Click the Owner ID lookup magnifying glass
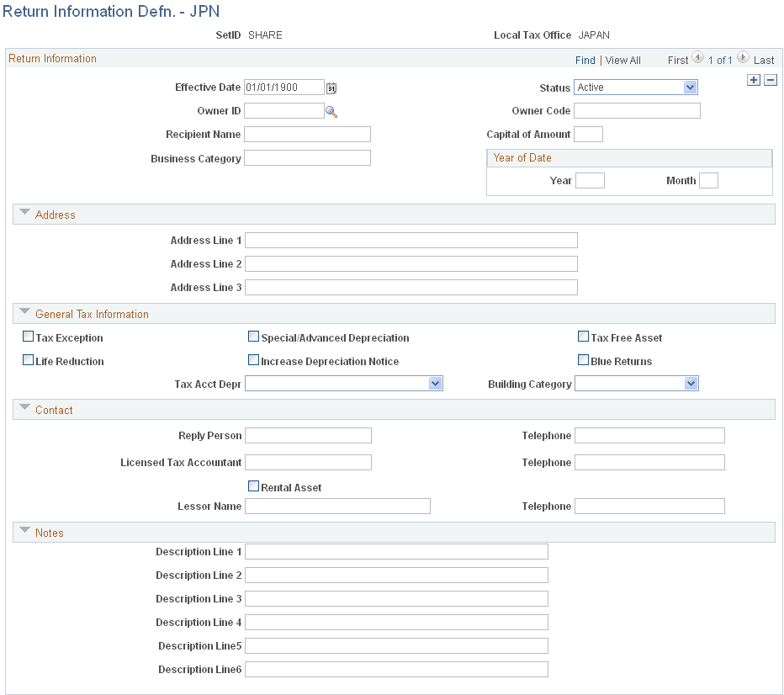Viewport: 784px width, 695px height. pos(331,110)
